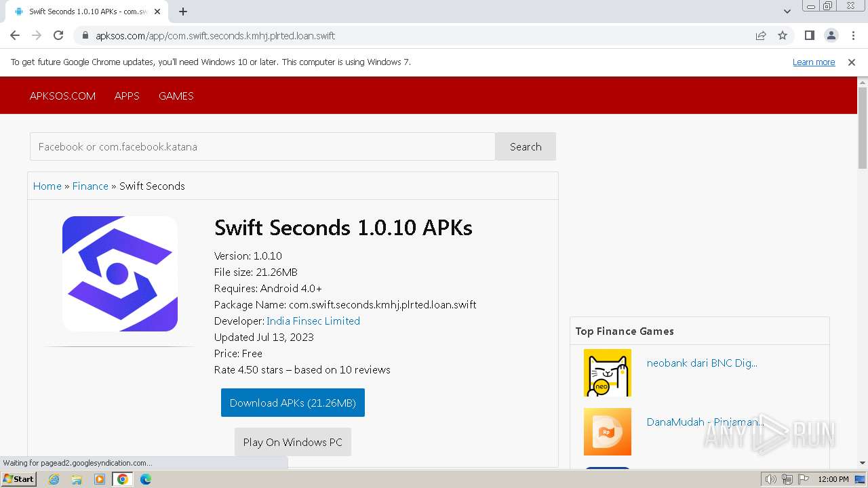Click the Search button
The height and width of the screenshot is (488, 868).
526,146
